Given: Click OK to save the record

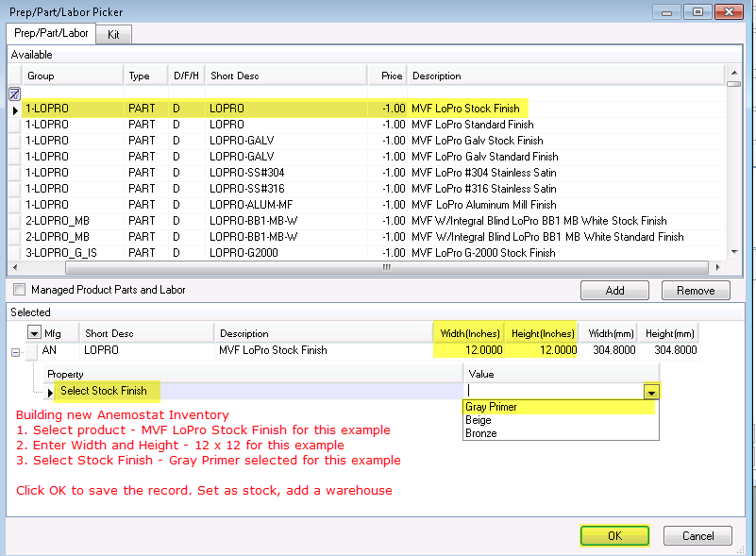Looking at the screenshot, I should (x=614, y=536).
